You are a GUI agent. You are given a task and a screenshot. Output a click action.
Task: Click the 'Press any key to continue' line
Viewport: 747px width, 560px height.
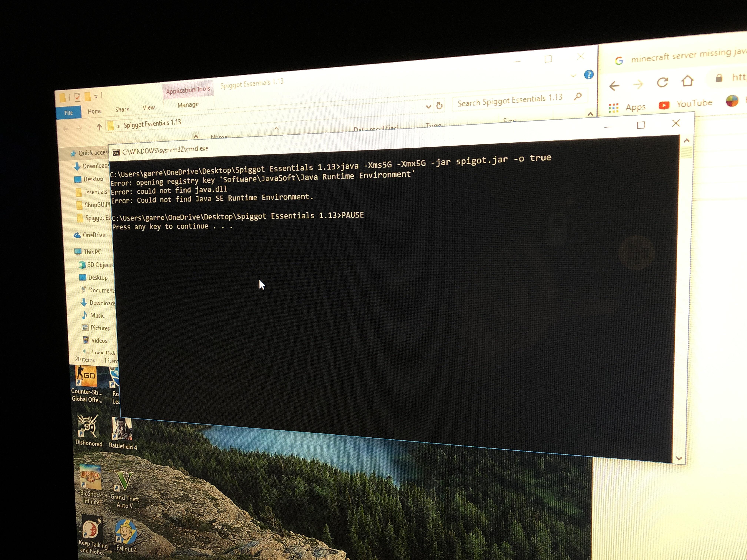click(x=172, y=226)
